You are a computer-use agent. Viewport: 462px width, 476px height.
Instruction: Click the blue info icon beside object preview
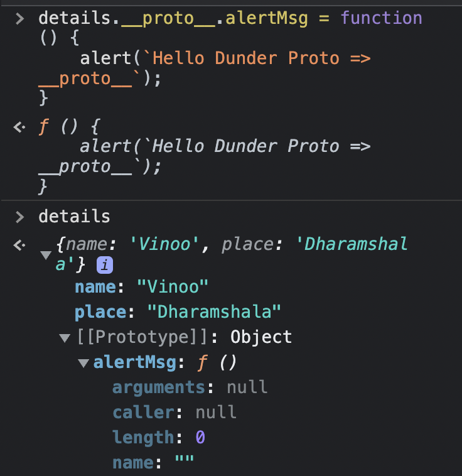pyautogui.click(x=104, y=266)
